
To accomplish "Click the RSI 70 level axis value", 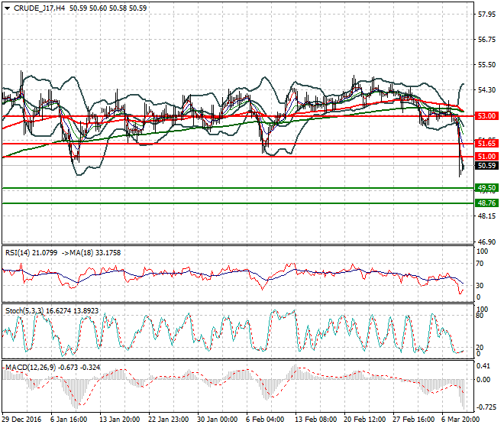I will pos(480,264).
